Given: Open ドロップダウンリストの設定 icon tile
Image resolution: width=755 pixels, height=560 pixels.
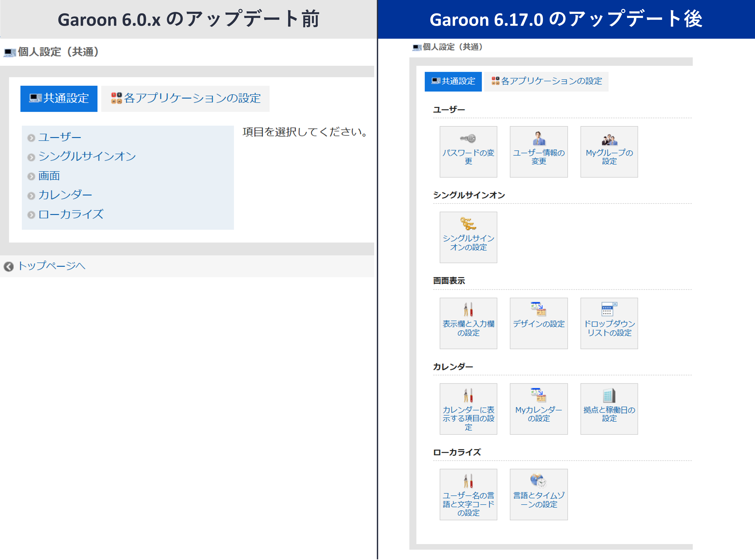Looking at the screenshot, I should (609, 323).
